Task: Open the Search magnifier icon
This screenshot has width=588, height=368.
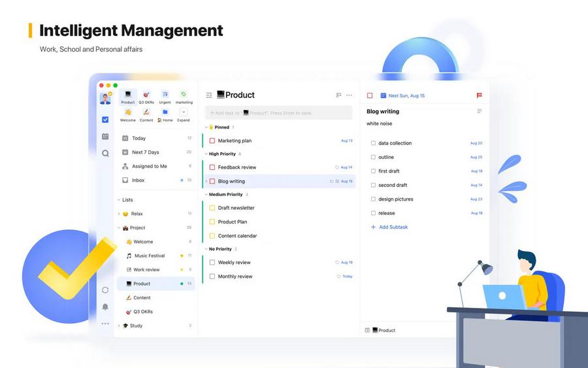Action: point(105,153)
